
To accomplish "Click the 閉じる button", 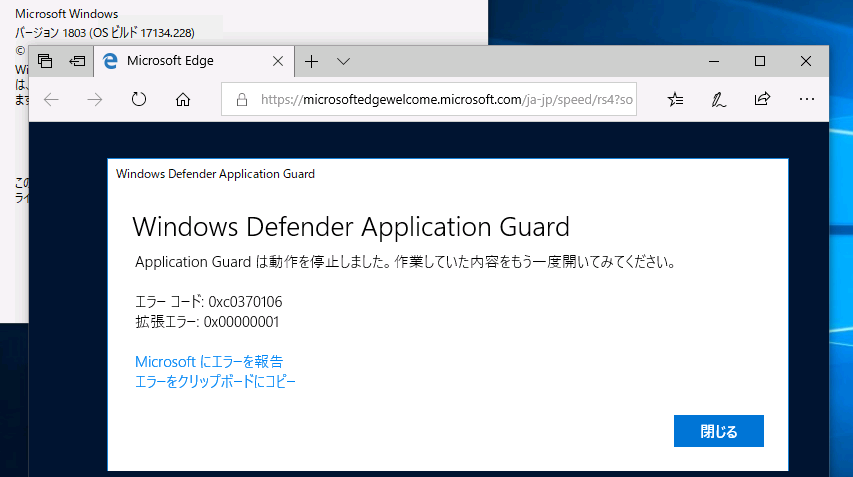I will (x=719, y=431).
